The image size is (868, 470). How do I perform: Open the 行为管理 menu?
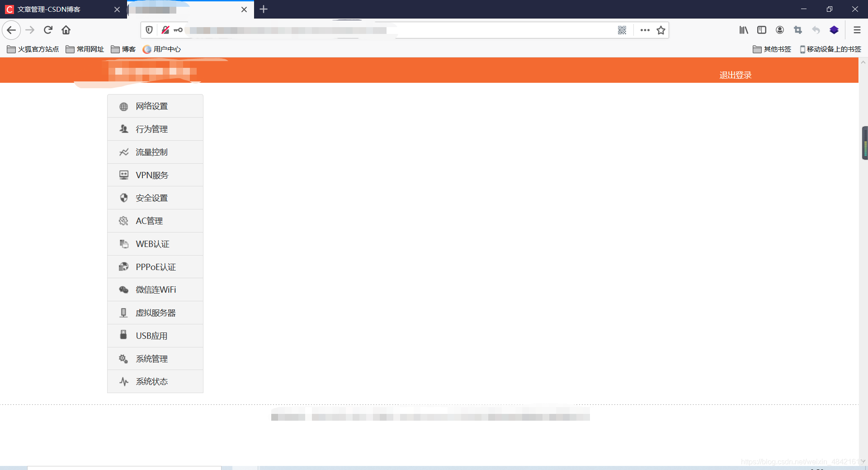click(155, 129)
